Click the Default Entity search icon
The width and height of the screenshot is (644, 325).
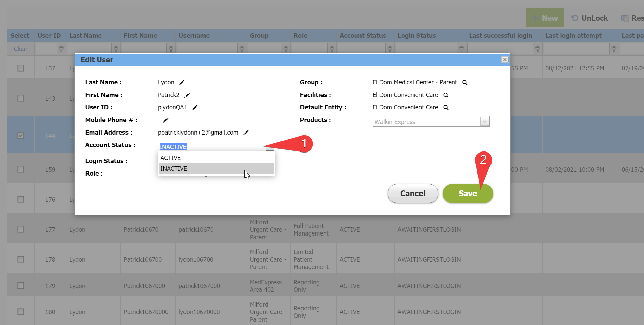[446, 107]
